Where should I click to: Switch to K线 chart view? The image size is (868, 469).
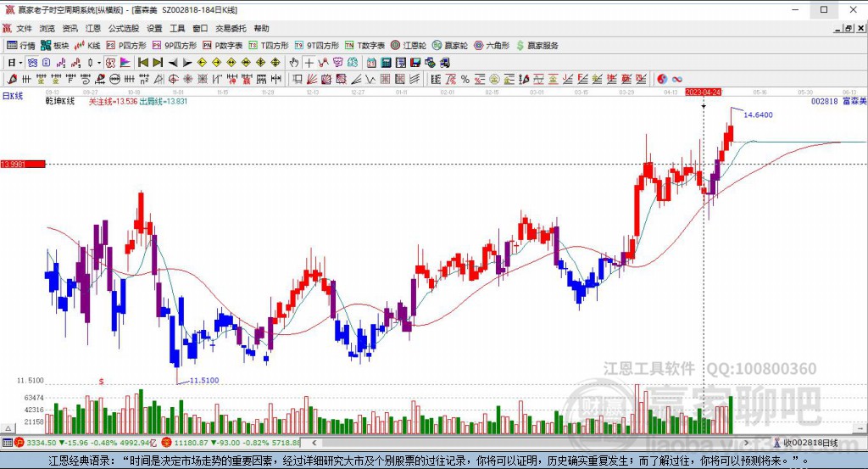point(87,46)
